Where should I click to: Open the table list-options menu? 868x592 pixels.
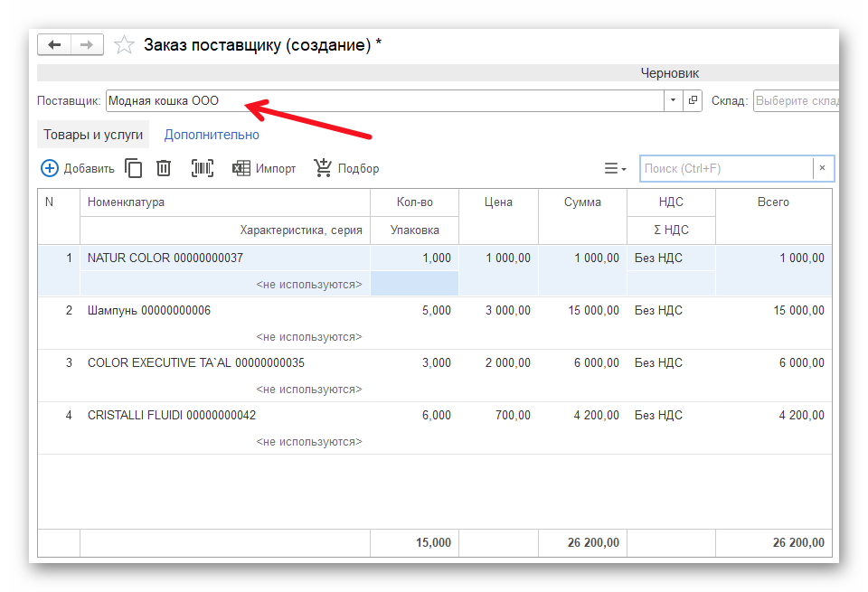615,168
